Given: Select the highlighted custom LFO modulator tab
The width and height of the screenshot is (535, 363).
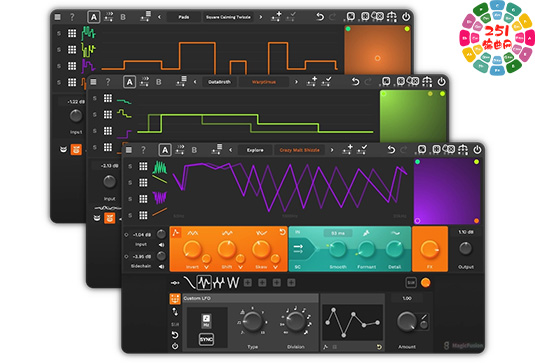Looking at the screenshot, I should click(x=204, y=282).
